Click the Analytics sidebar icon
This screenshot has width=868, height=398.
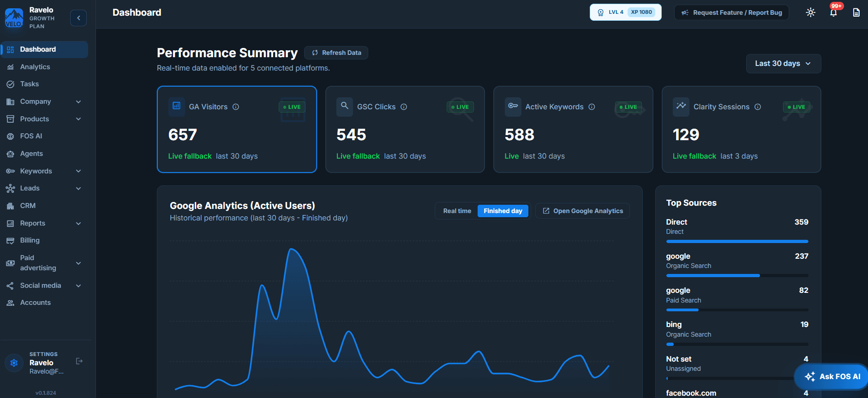pyautogui.click(x=10, y=67)
